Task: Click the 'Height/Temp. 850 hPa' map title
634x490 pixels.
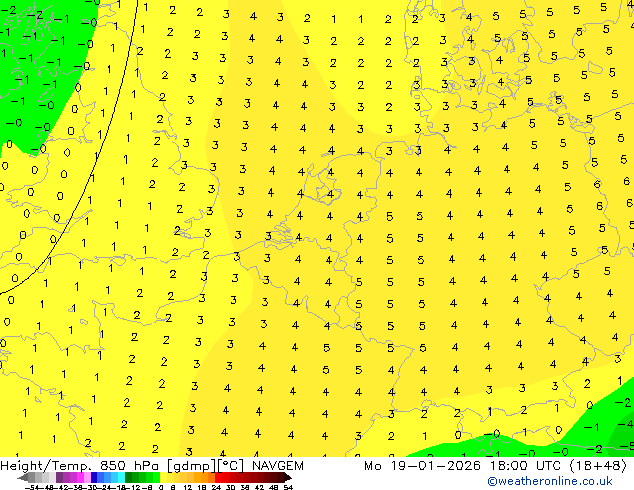Action: (80, 466)
